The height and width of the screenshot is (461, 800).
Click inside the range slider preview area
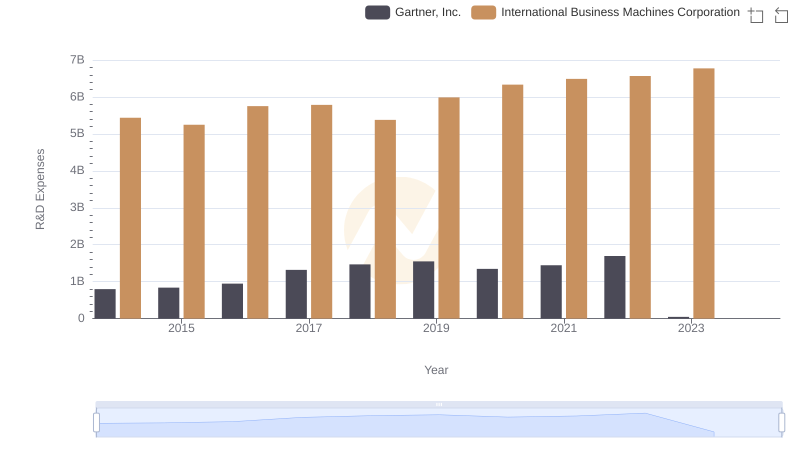point(439,423)
